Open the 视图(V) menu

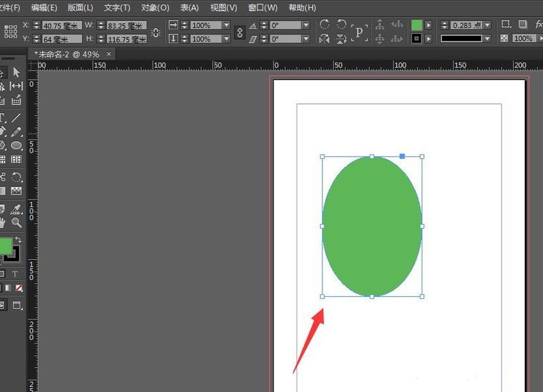coord(223,7)
